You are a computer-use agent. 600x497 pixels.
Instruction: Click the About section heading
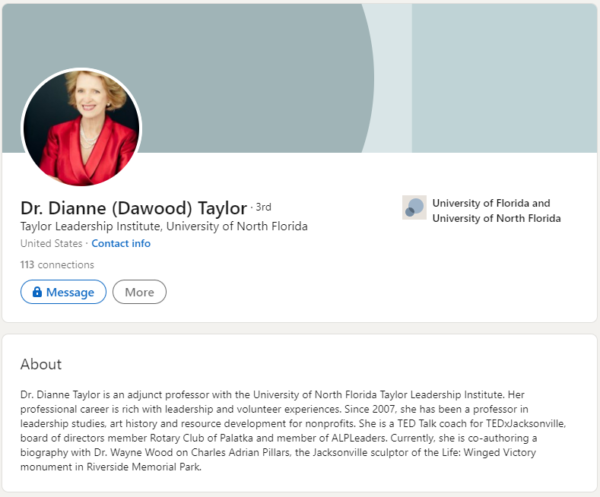point(41,364)
